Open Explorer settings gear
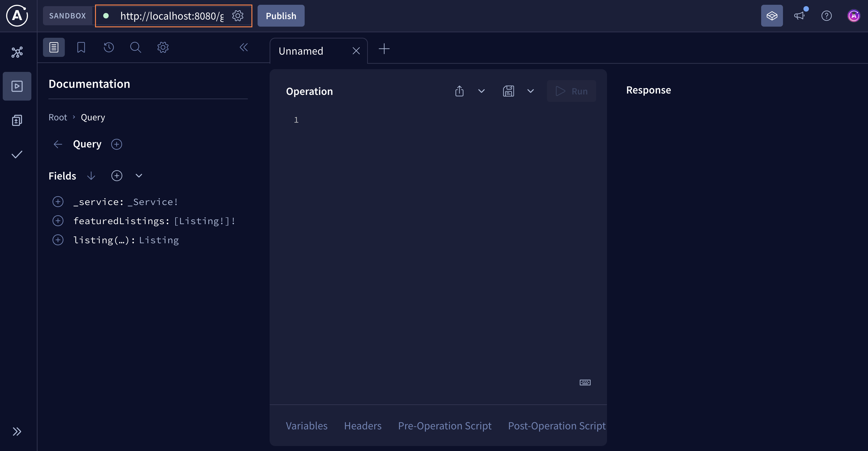This screenshot has width=868, height=451. (163, 47)
